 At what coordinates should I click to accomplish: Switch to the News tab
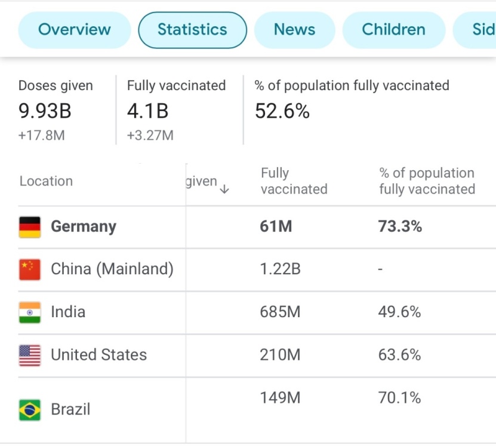(x=294, y=30)
